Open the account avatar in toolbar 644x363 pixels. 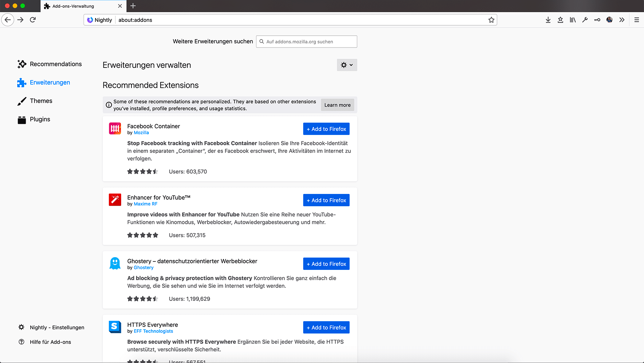[x=609, y=20]
